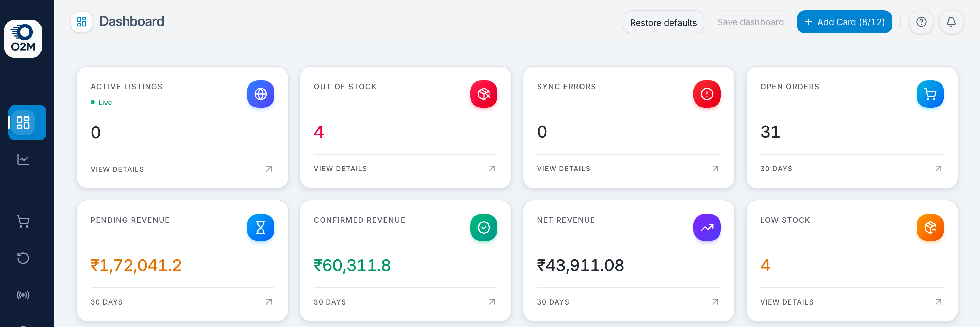Click the ₹1,72,041.2 pending revenue value
The width and height of the screenshot is (980, 327).
136,265
